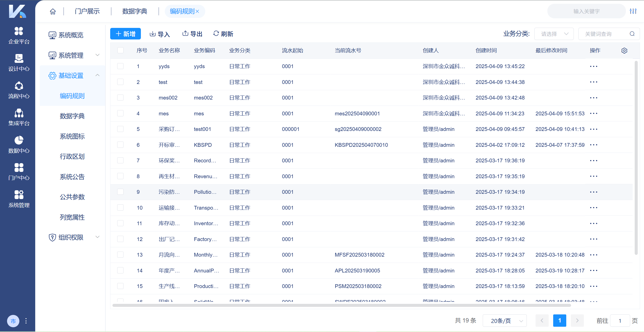
Task: Click the column settings gear icon
Action: [624, 51]
